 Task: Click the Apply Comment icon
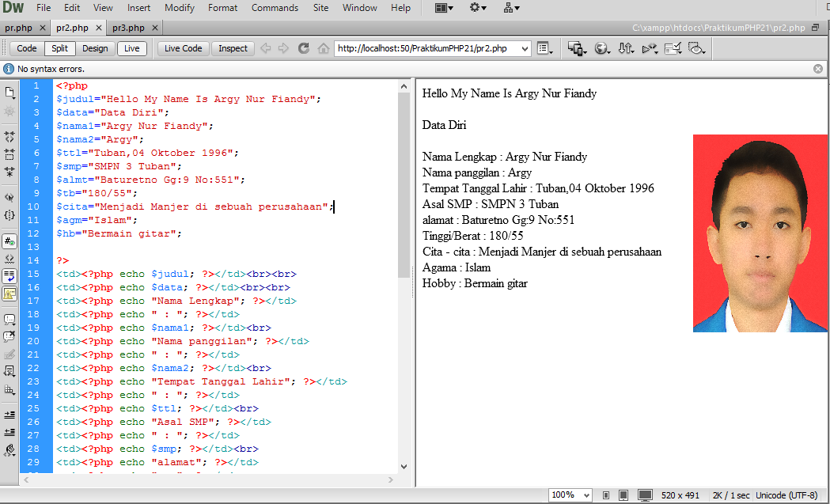9,319
